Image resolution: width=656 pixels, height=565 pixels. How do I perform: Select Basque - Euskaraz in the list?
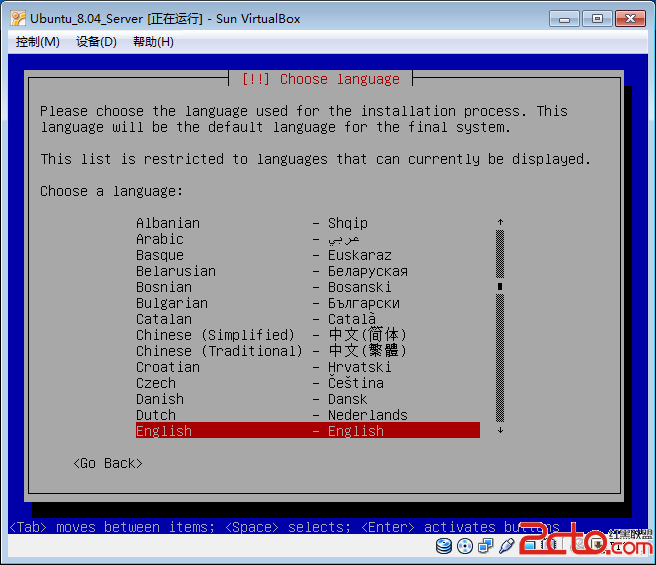(308, 255)
